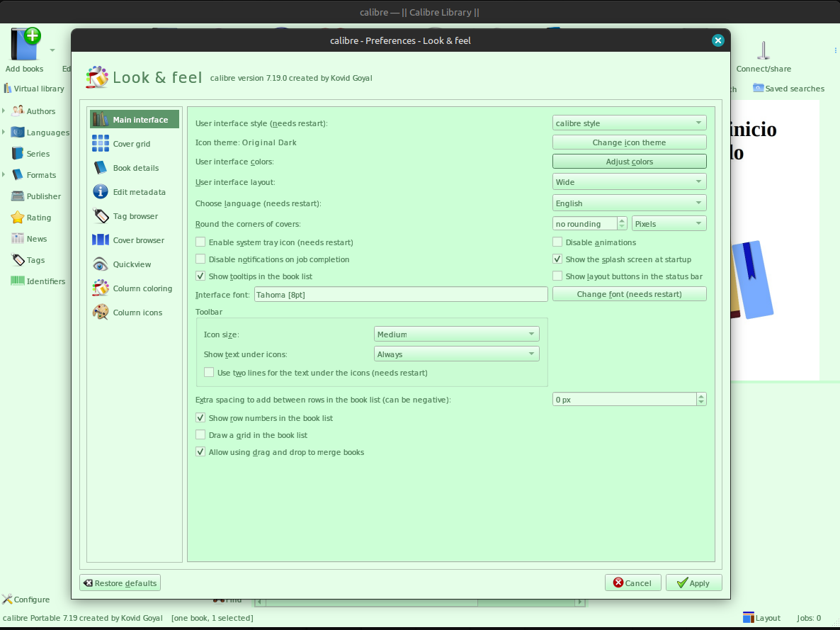Toggle Disable notifications on job completion

(x=200, y=259)
